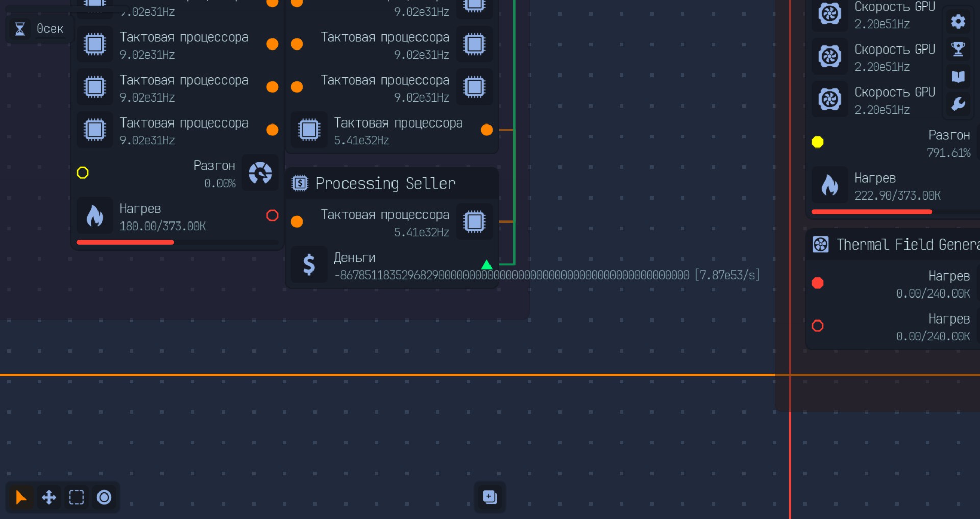This screenshot has width=980, height=519.
Task: Click the orange input port inside Processing Seller
Action: 297,221
